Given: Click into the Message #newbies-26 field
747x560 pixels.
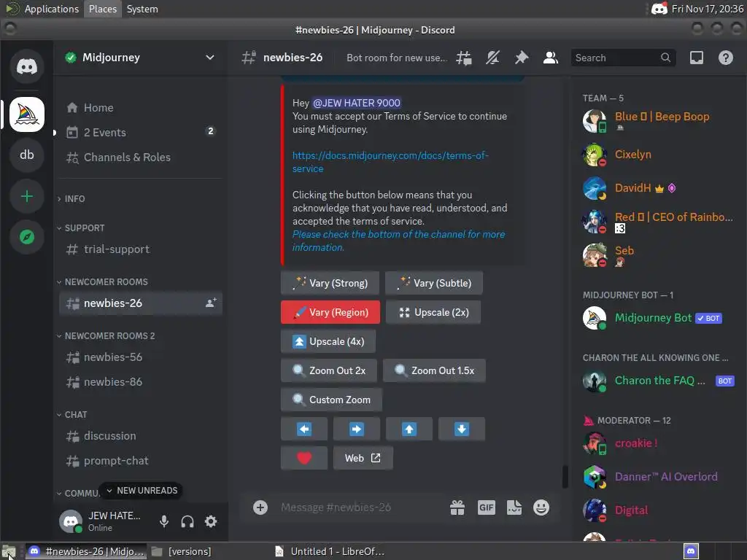Looking at the screenshot, I should coord(360,507).
